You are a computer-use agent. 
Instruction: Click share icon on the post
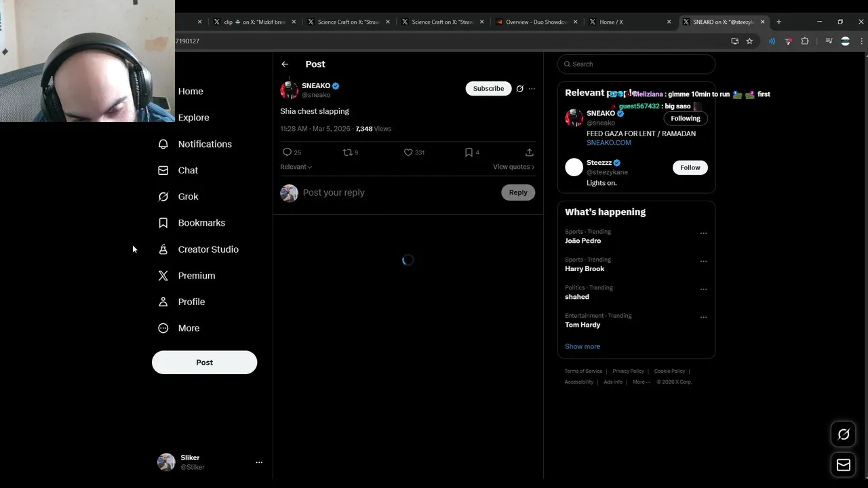530,152
